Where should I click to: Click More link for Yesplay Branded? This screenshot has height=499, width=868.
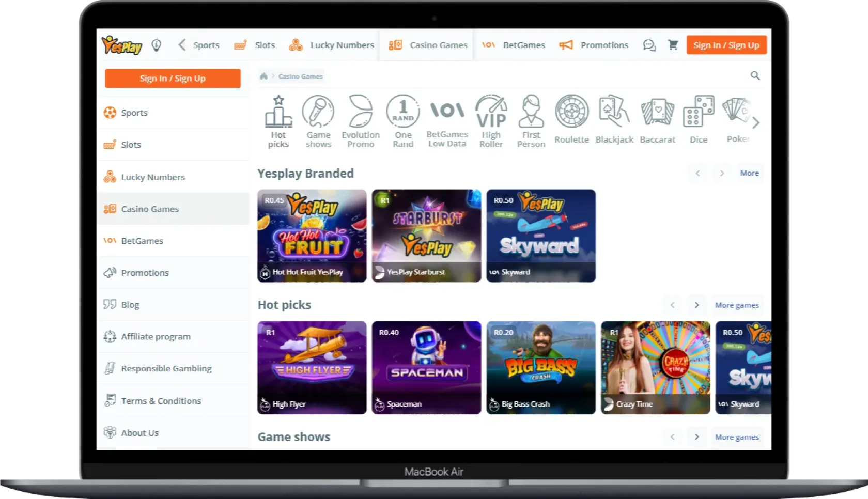(749, 173)
